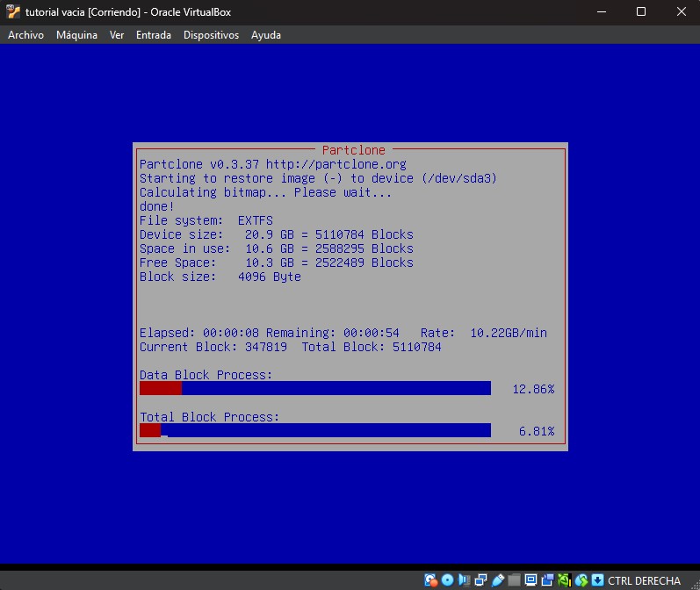This screenshot has width=700, height=590.
Task: Click the 'Device size: 20.9 GB' line
Action: tap(277, 234)
